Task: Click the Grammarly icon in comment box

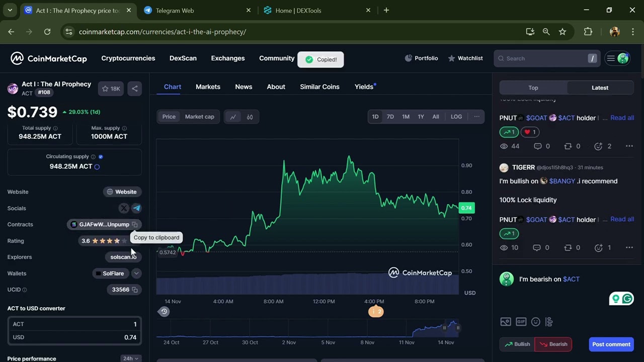Action: pos(627,299)
